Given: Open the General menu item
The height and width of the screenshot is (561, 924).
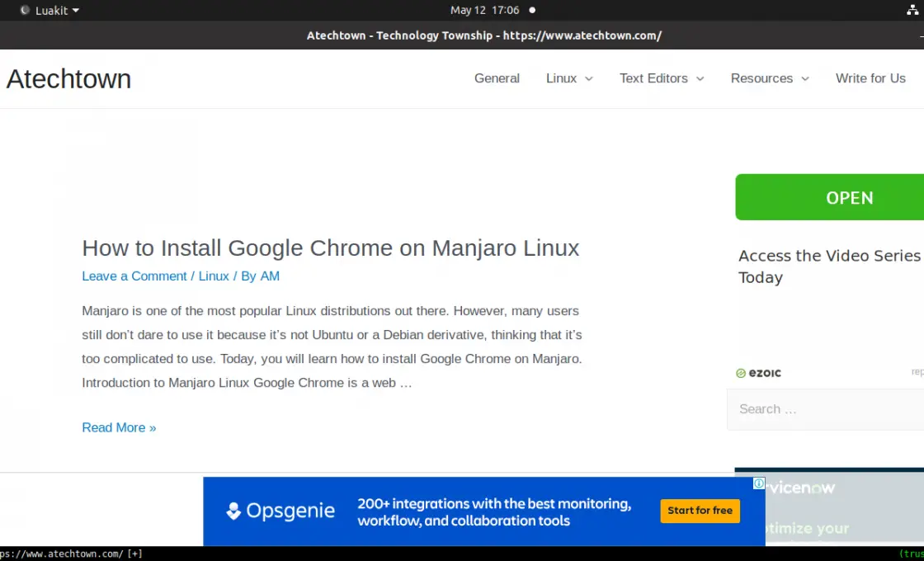Looking at the screenshot, I should (497, 78).
